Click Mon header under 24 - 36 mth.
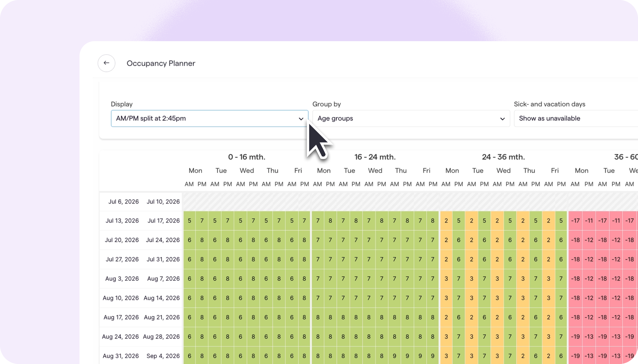Image resolution: width=638 pixels, height=364 pixels. pyautogui.click(x=452, y=170)
